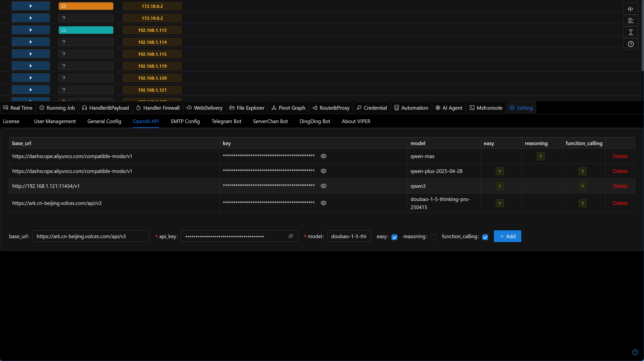Open the License settings sub-tab

[11, 121]
